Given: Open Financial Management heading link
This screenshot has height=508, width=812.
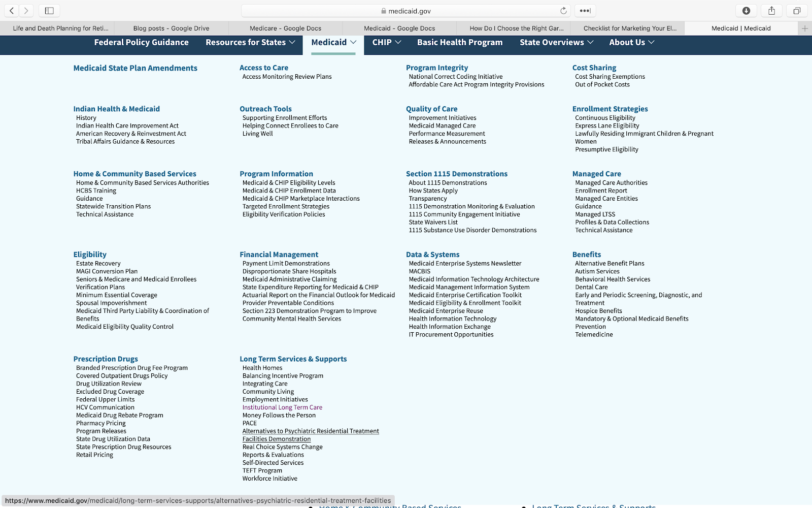Looking at the screenshot, I should click(x=279, y=255).
